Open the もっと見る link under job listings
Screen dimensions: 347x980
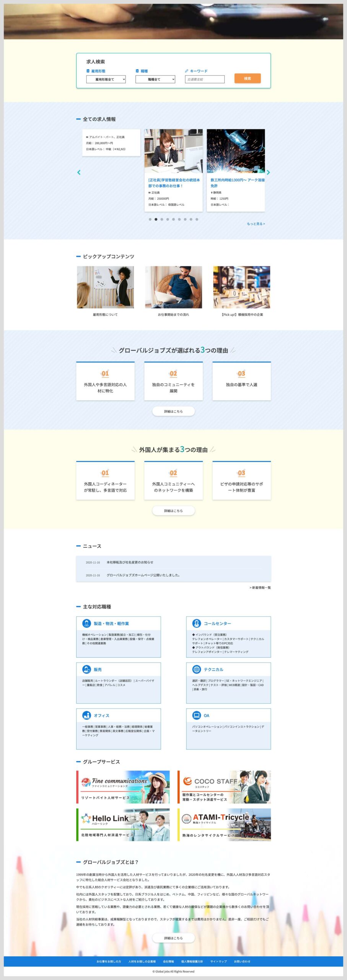[x=256, y=224]
